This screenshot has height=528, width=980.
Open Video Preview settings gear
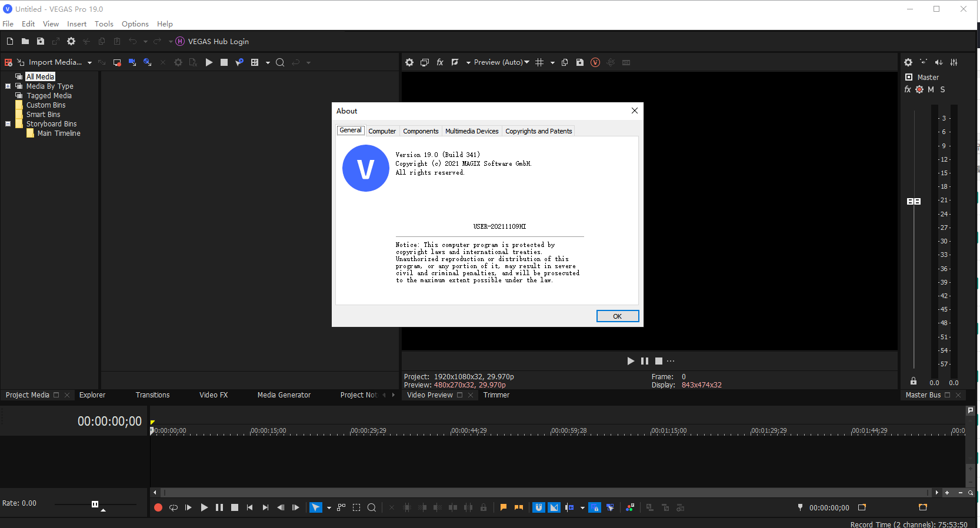pyautogui.click(x=409, y=62)
